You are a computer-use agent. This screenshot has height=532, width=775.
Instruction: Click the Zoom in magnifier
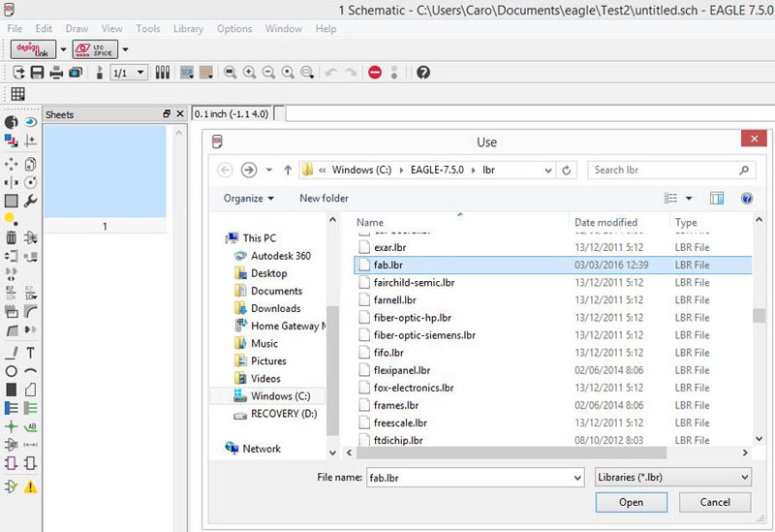pos(250,73)
